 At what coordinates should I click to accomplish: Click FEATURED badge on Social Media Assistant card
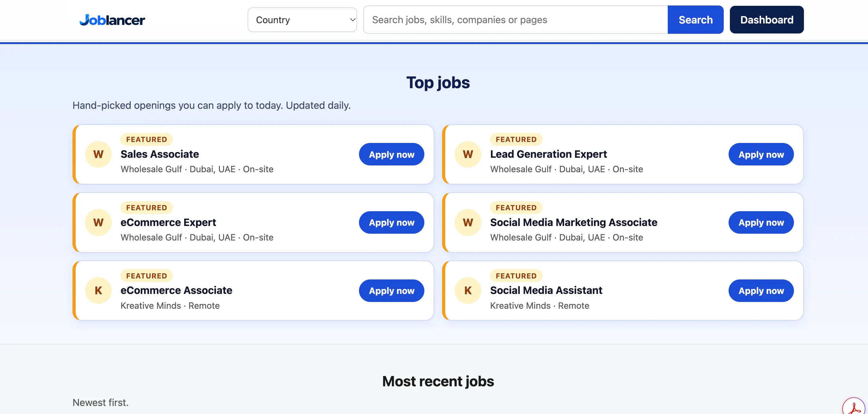pyautogui.click(x=516, y=276)
